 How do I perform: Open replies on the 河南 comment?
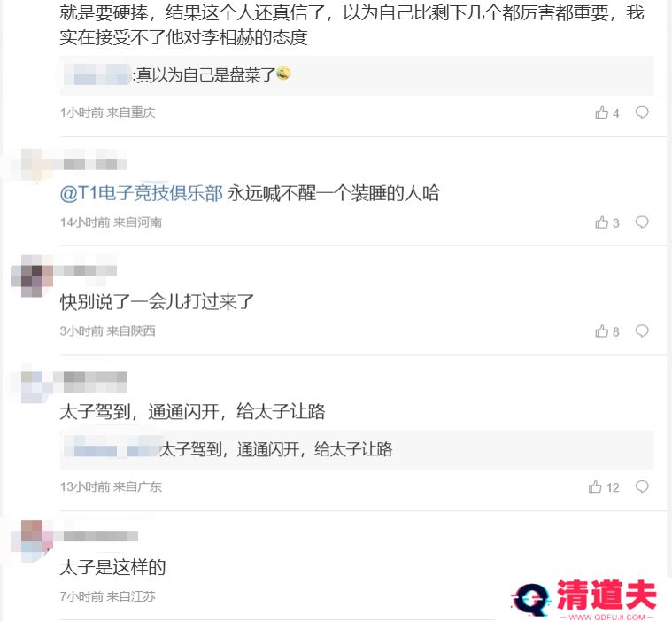(642, 222)
